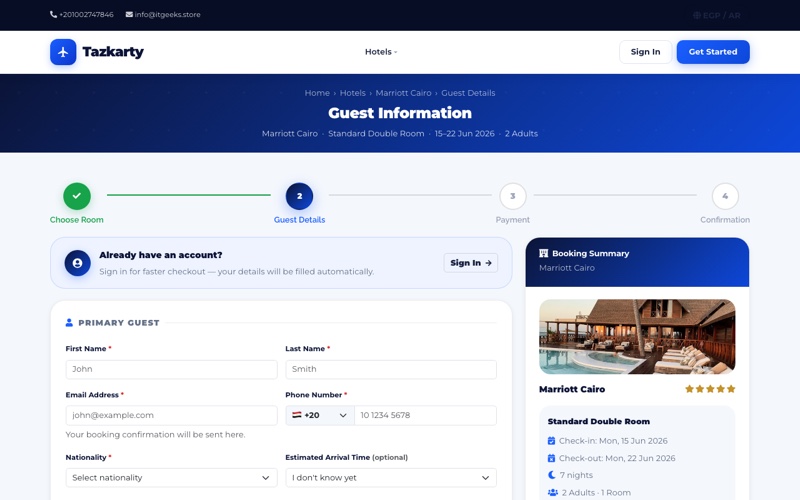Viewport: 800px width, 500px height.
Task: Click Marriott Cairo in the breadcrumb
Action: (x=403, y=93)
